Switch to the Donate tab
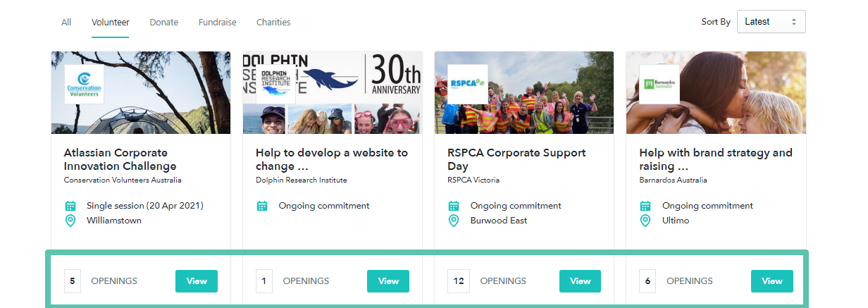 [164, 22]
